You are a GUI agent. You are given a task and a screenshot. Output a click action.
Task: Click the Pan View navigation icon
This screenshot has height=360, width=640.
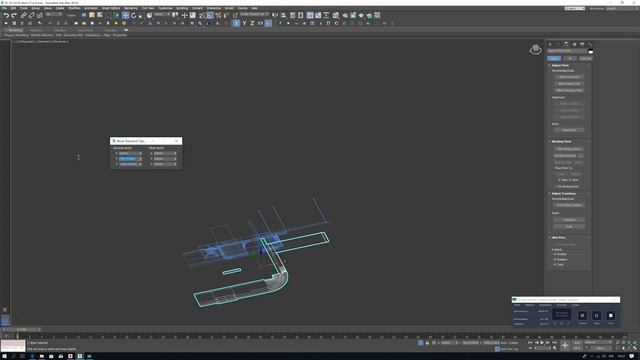[x=623, y=348]
